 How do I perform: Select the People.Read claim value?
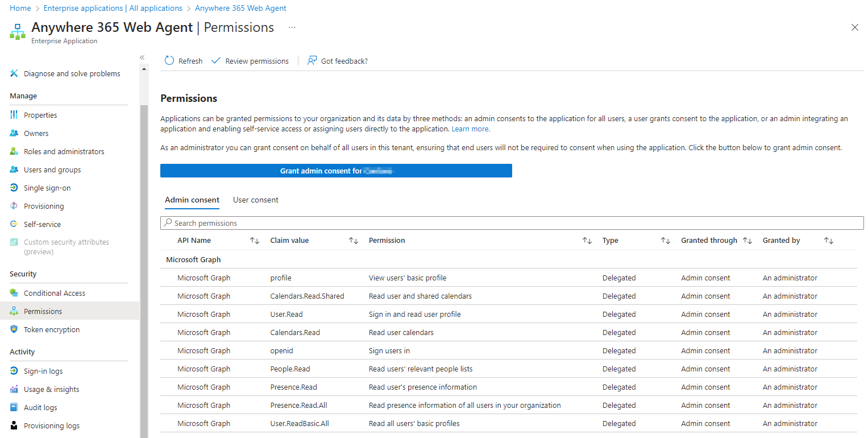(x=290, y=369)
